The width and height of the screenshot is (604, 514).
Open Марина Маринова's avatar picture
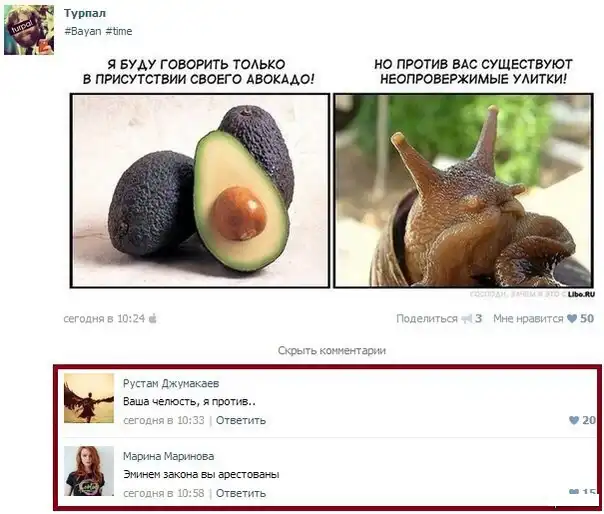pos(89,471)
